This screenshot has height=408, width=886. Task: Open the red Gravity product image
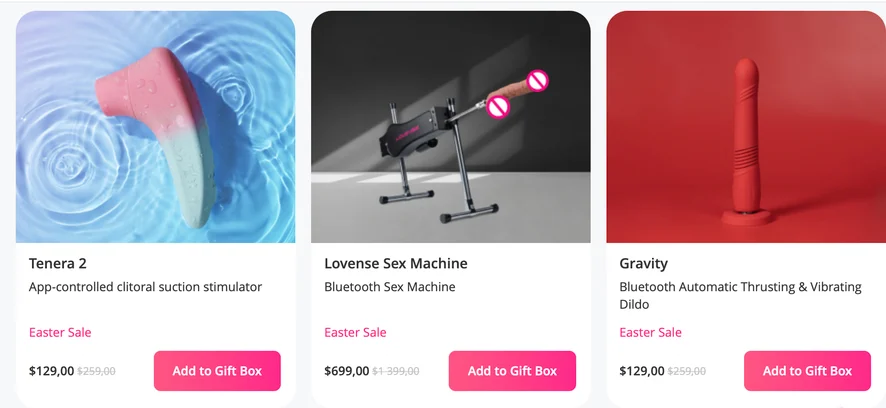point(746,127)
